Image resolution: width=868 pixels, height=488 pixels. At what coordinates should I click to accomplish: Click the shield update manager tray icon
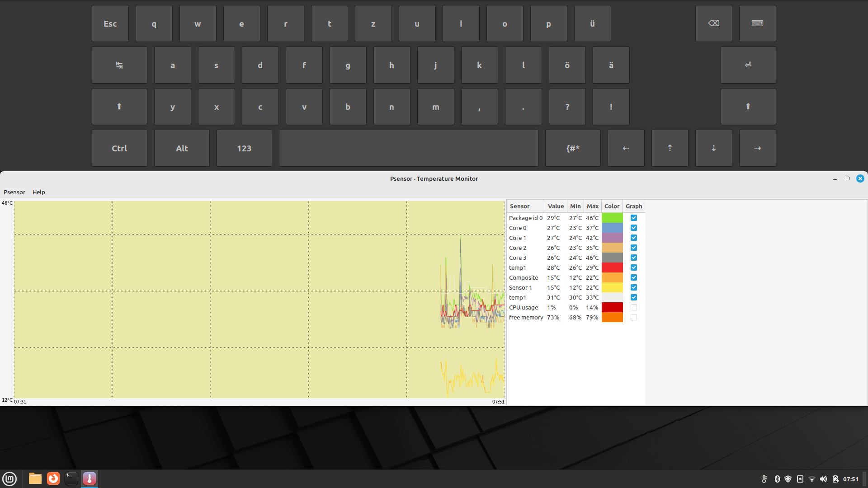point(788,479)
